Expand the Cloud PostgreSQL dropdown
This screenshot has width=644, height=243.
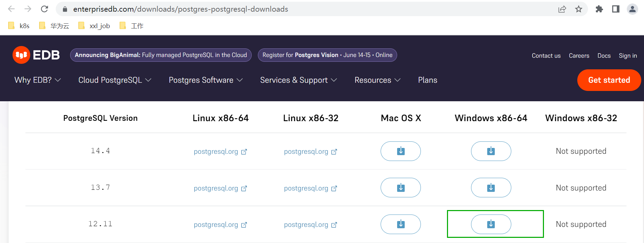(x=114, y=80)
